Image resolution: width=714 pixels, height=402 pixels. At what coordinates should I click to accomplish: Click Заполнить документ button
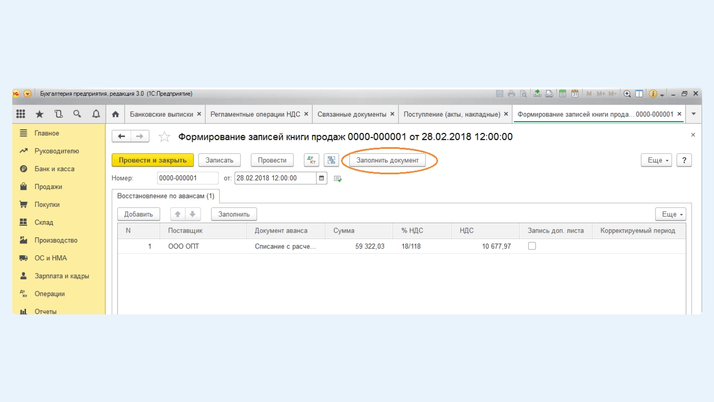pyautogui.click(x=388, y=160)
